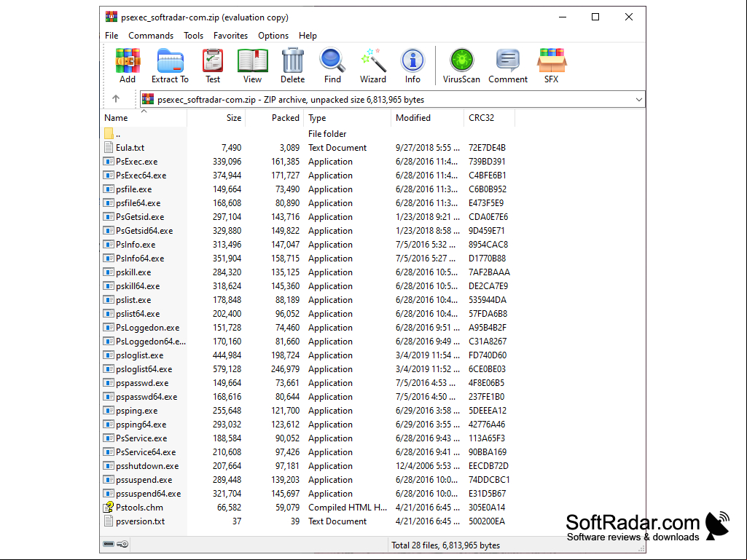Select the PsGetsid.exe file name

click(140, 217)
